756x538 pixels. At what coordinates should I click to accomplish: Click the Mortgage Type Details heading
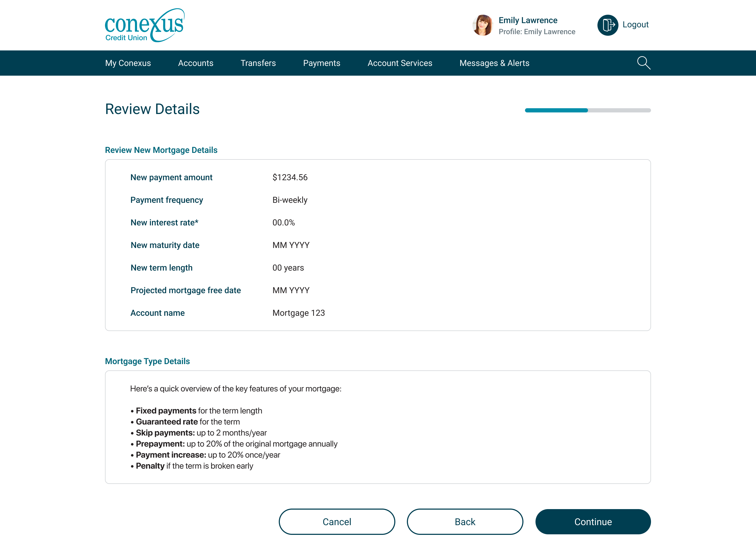(147, 361)
